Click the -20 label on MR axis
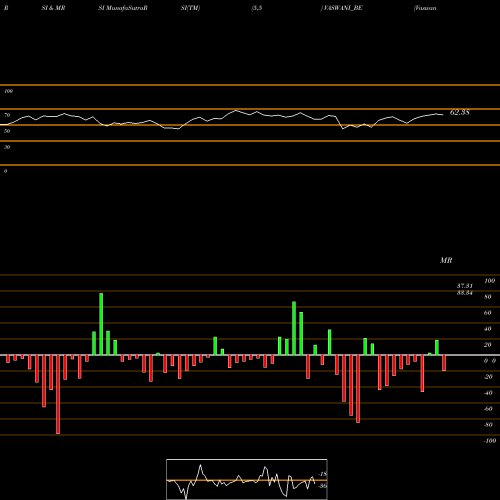Image resolution: width=500 pixels, height=500 pixels. coord(488,377)
